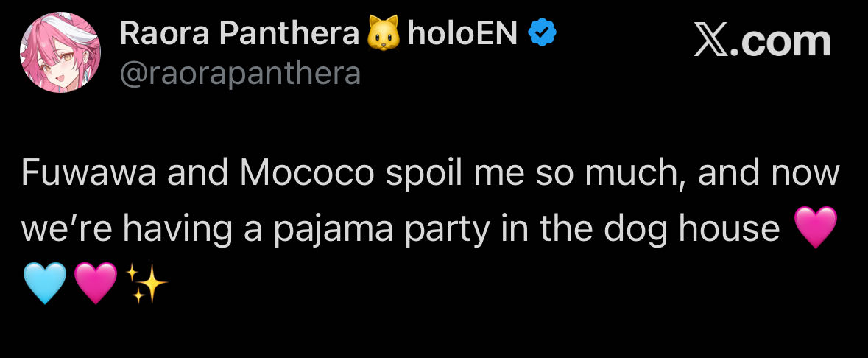Image resolution: width=868 pixels, height=358 pixels.
Task: Click the word Fuwawa in the tweet
Action: click(x=87, y=174)
